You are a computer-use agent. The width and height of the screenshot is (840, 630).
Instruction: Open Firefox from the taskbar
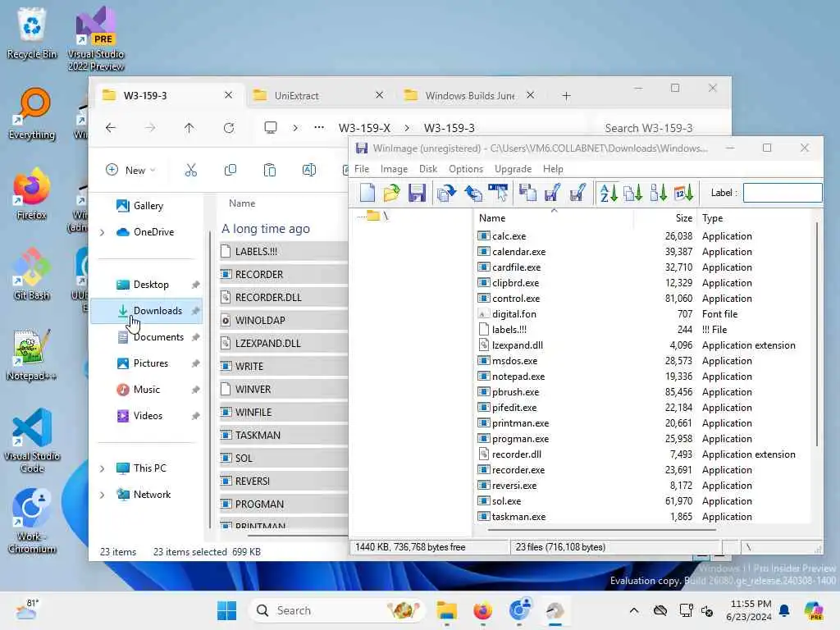coord(482,610)
